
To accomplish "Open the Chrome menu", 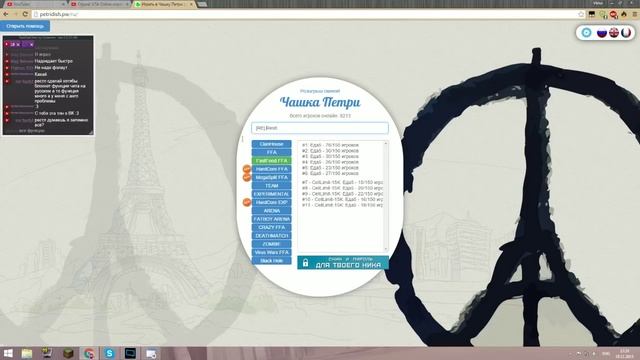I will (x=635, y=14).
